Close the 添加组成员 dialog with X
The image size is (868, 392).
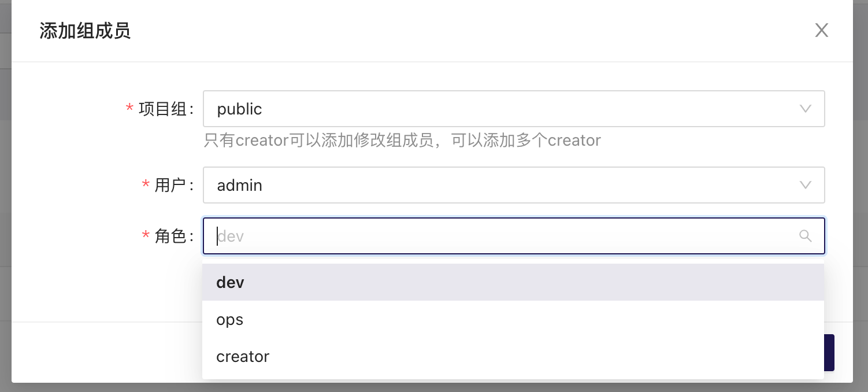pos(821,30)
